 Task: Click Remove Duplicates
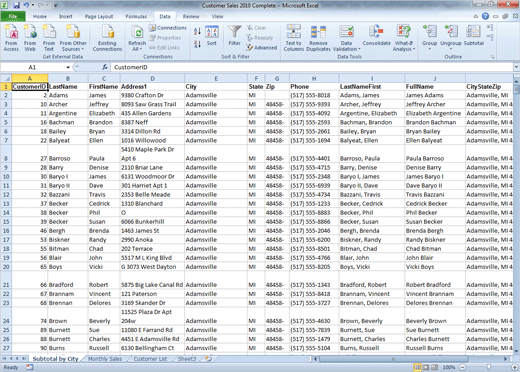(x=318, y=38)
